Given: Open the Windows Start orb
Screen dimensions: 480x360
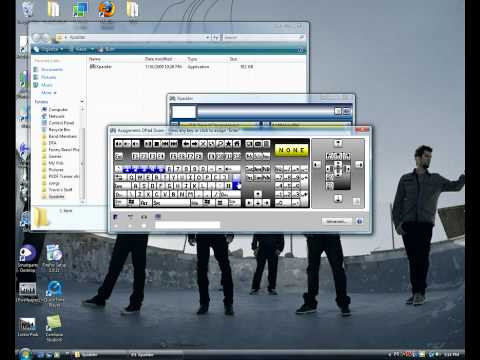Looking at the screenshot, I should 25,354.
